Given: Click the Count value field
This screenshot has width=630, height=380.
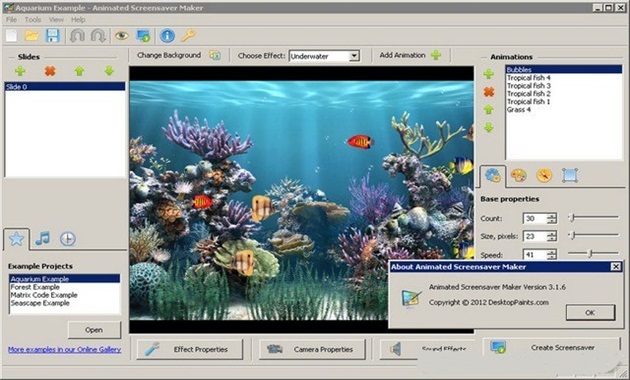Looking at the screenshot, I should coord(535,219).
